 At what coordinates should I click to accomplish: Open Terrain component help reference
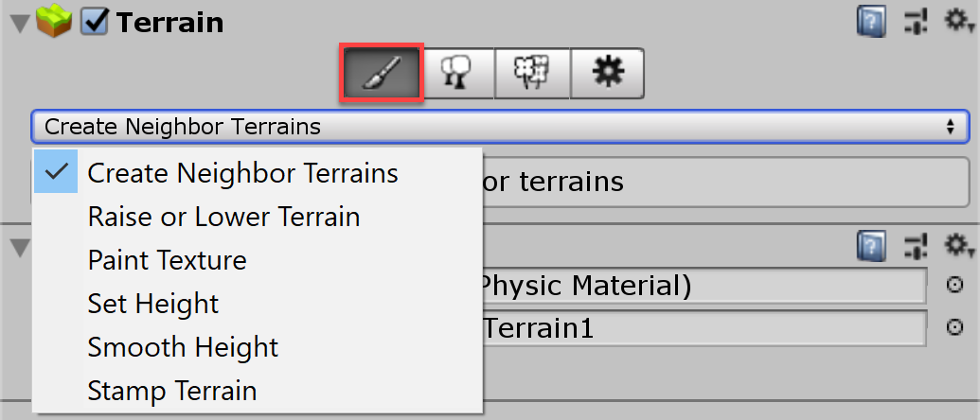point(870,21)
